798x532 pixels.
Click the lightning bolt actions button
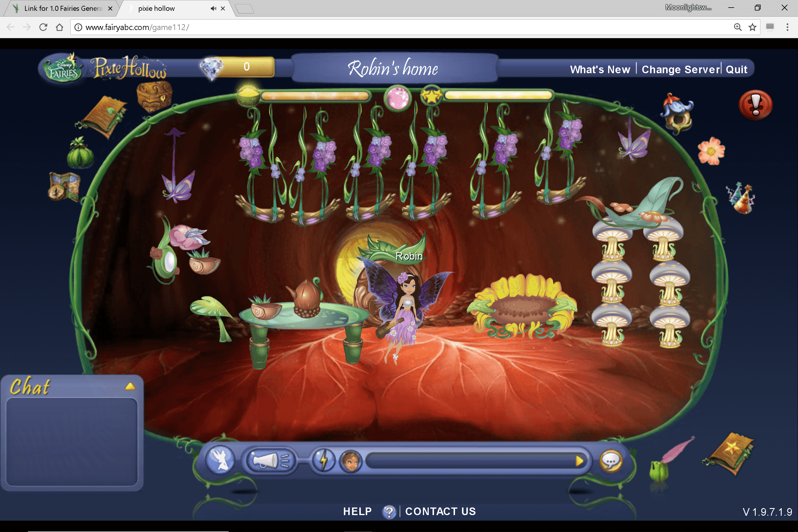coord(323,461)
